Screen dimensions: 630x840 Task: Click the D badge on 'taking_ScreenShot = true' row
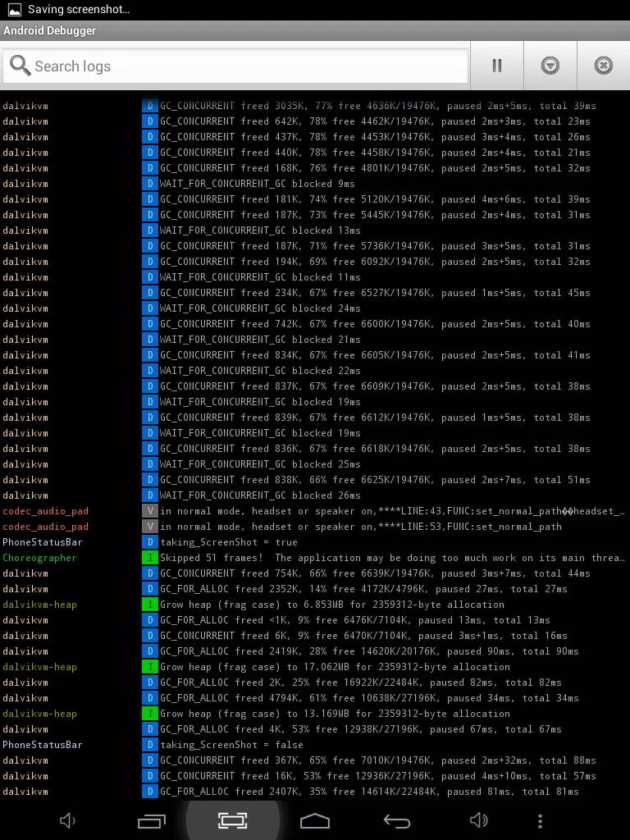[150, 542]
